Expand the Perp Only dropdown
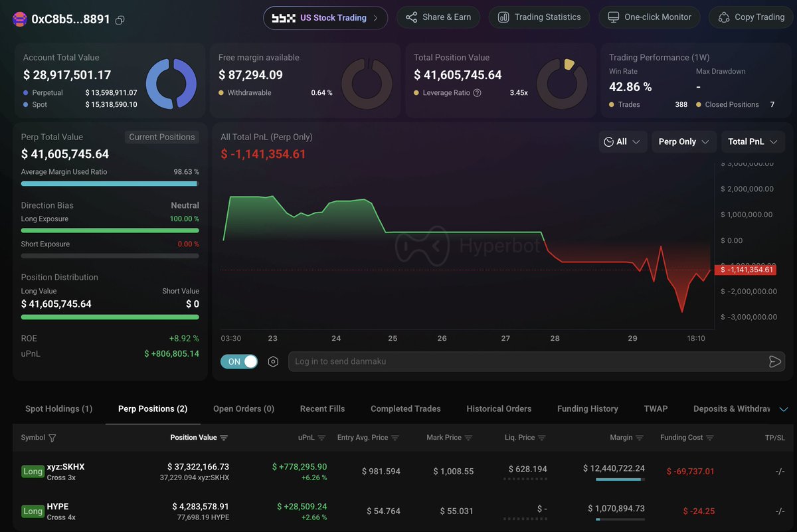 tap(683, 141)
